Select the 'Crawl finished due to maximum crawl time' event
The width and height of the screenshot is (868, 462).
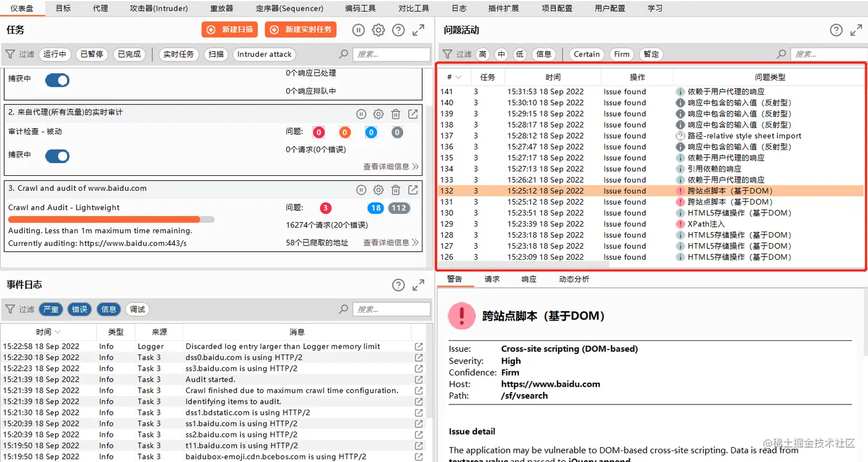coord(214,390)
